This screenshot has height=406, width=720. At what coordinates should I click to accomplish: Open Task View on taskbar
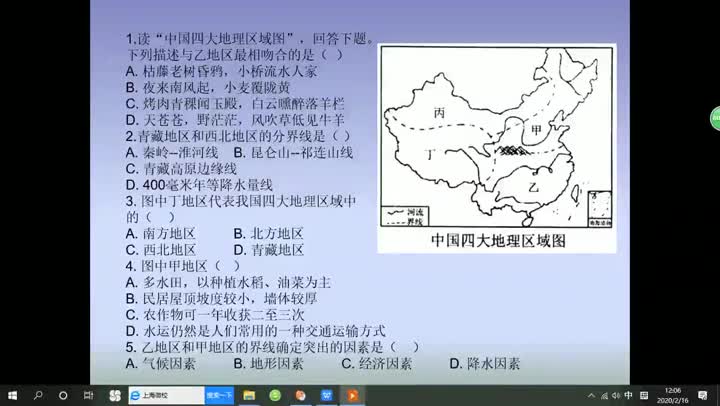(89, 395)
